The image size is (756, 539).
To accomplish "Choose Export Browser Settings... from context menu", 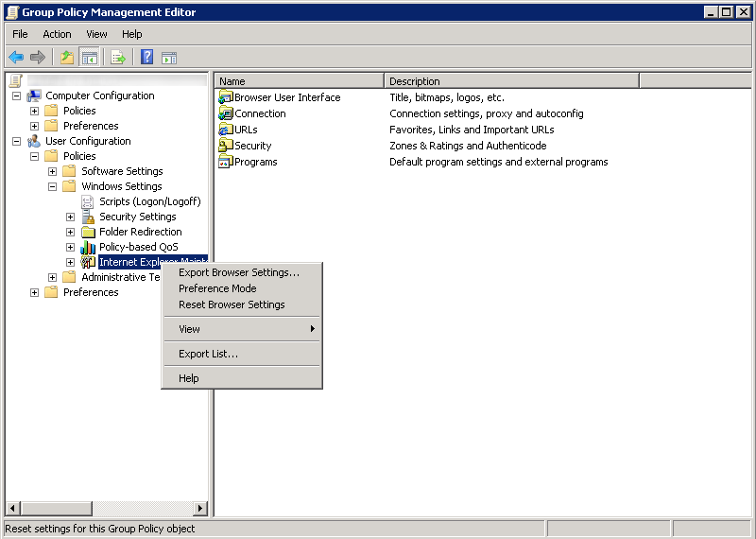I will point(242,272).
